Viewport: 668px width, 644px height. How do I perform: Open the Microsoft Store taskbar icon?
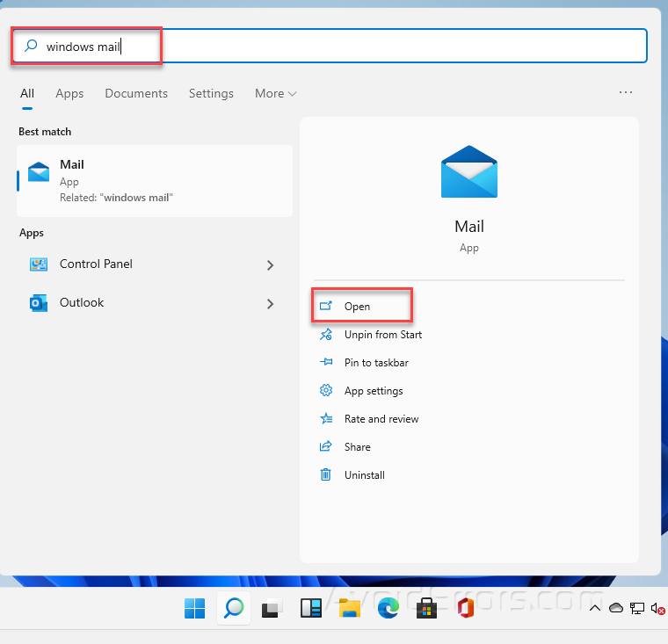[x=427, y=608]
